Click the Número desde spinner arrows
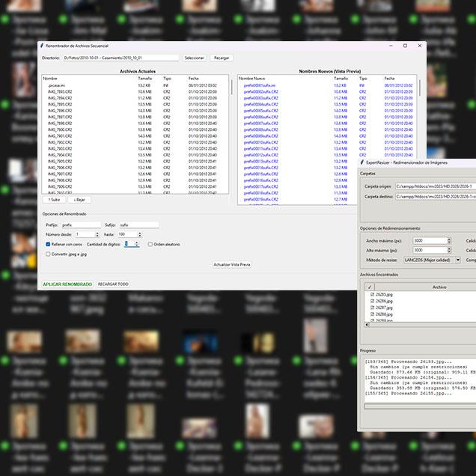 (x=97, y=234)
